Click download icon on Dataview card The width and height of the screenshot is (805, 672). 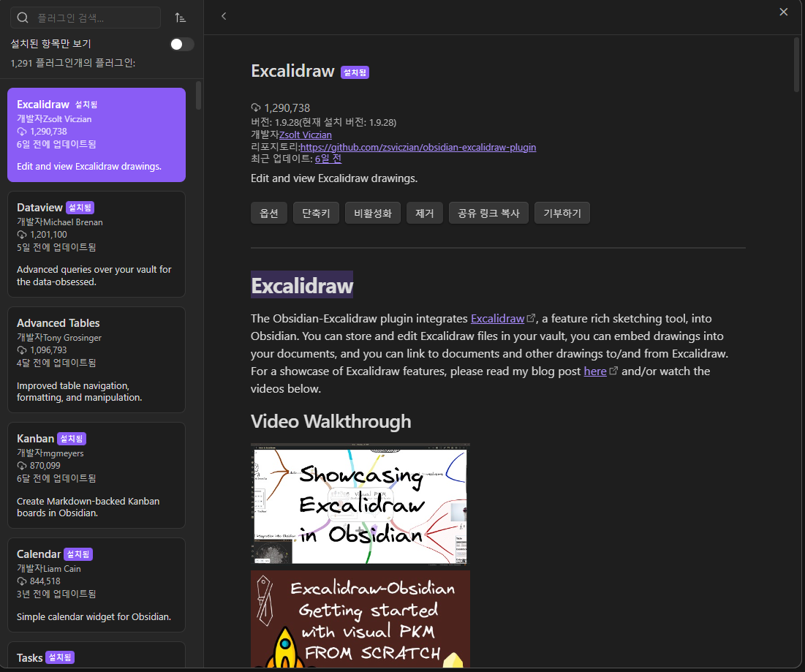click(x=22, y=235)
